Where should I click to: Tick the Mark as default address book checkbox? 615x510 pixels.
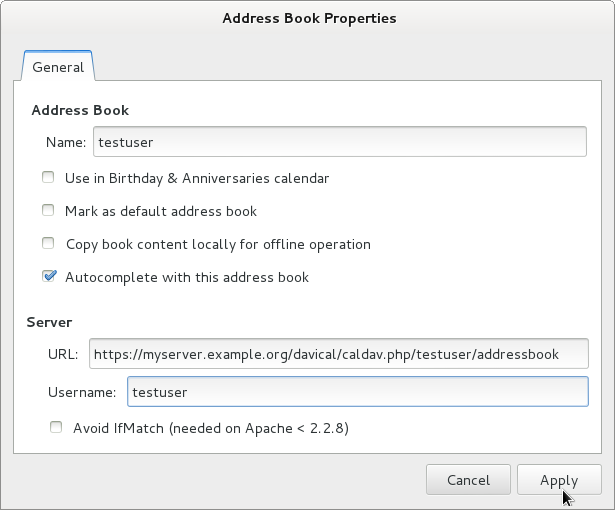point(48,210)
